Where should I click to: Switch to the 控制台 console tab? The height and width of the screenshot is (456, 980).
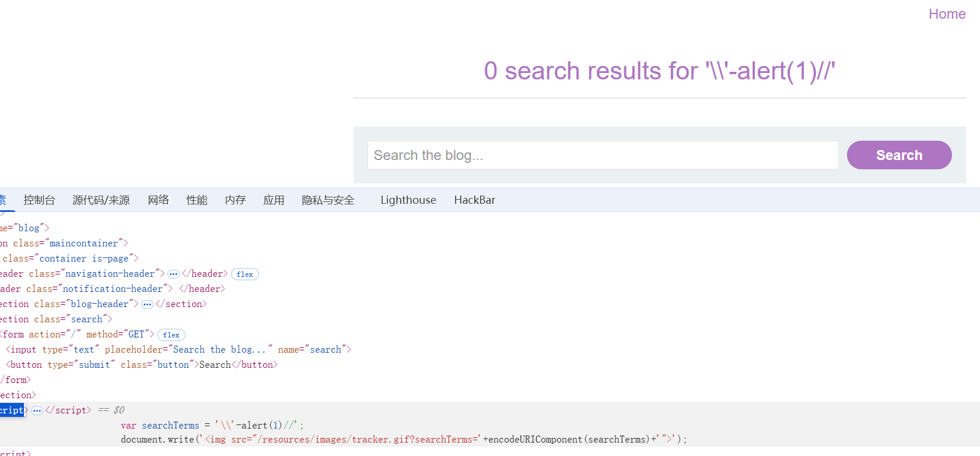(39, 200)
